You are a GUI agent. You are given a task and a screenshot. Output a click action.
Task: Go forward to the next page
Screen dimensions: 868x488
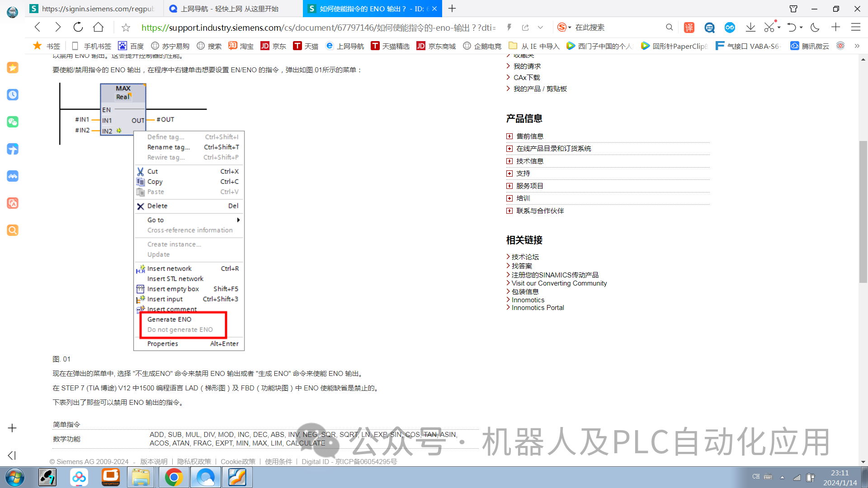coord(58,28)
